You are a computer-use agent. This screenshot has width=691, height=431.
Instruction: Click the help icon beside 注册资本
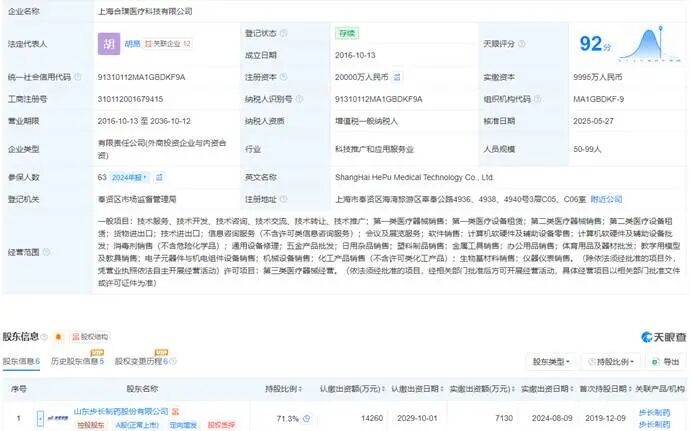(283, 77)
